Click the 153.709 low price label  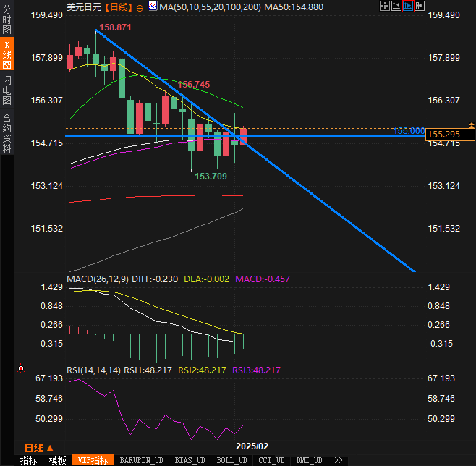click(x=211, y=176)
